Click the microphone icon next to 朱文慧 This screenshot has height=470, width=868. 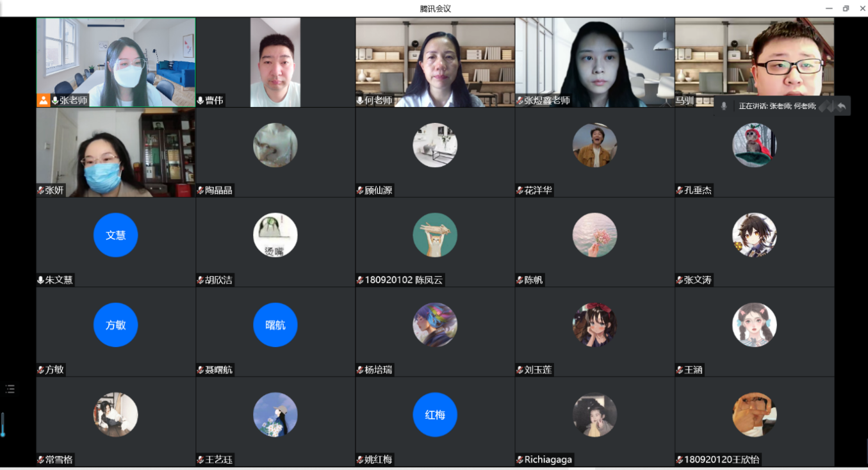[41, 280]
